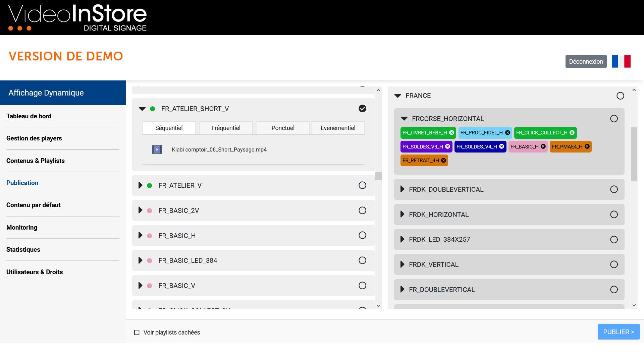
Task: Open Contenus & Playlists menu
Action: [36, 161]
